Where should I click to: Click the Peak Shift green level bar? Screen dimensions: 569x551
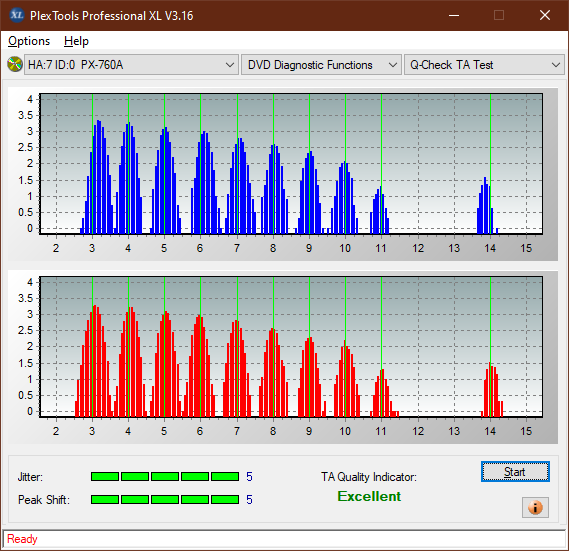165,499
